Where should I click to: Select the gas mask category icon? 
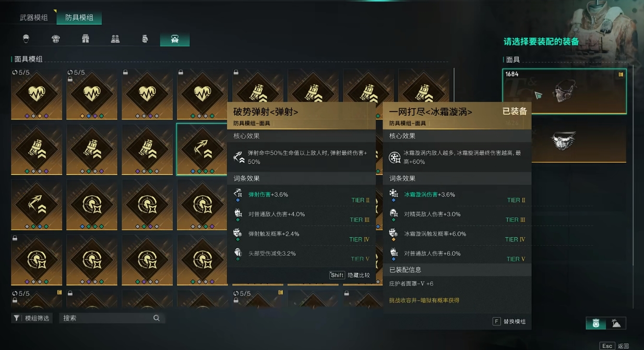(x=175, y=39)
